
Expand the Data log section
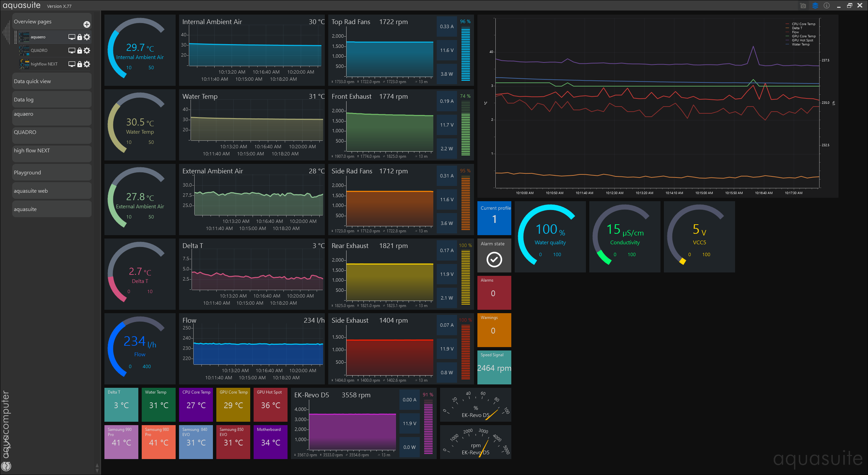[52, 100]
